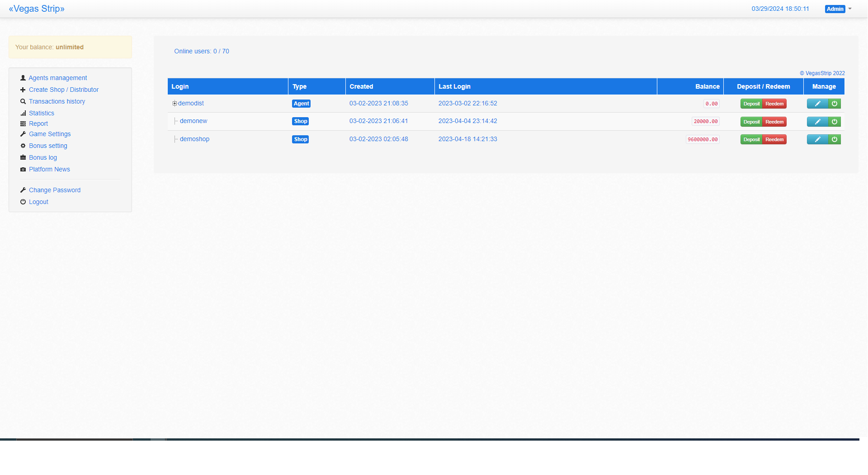The image size is (868, 475).
Task: Toggle the power button for demonew
Action: coord(835,122)
